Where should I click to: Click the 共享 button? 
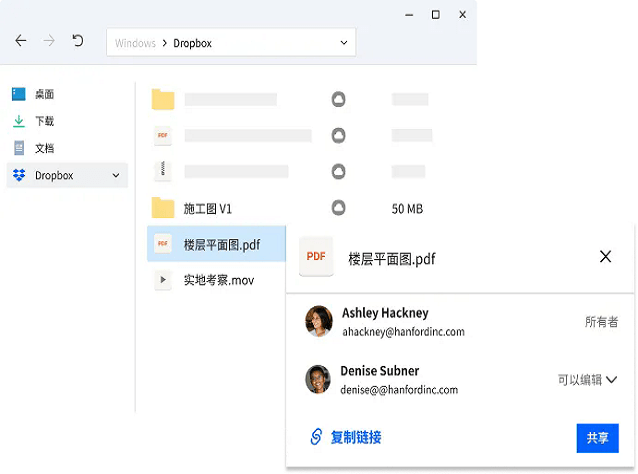coord(597,438)
